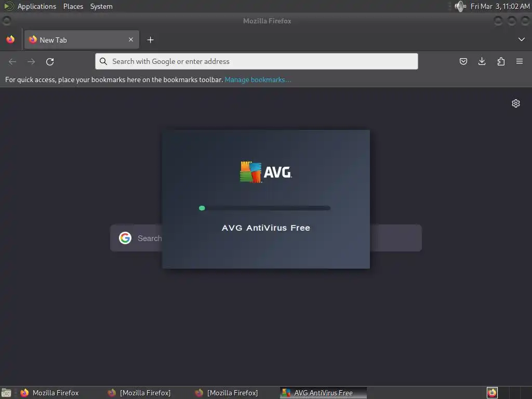Click the AVG loading progress bar
The width and height of the screenshot is (532, 399).
point(264,208)
